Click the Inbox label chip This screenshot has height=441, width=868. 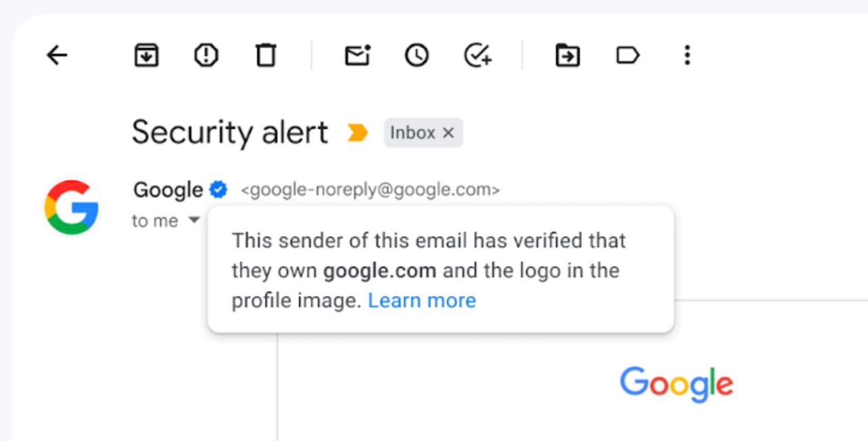click(x=412, y=133)
